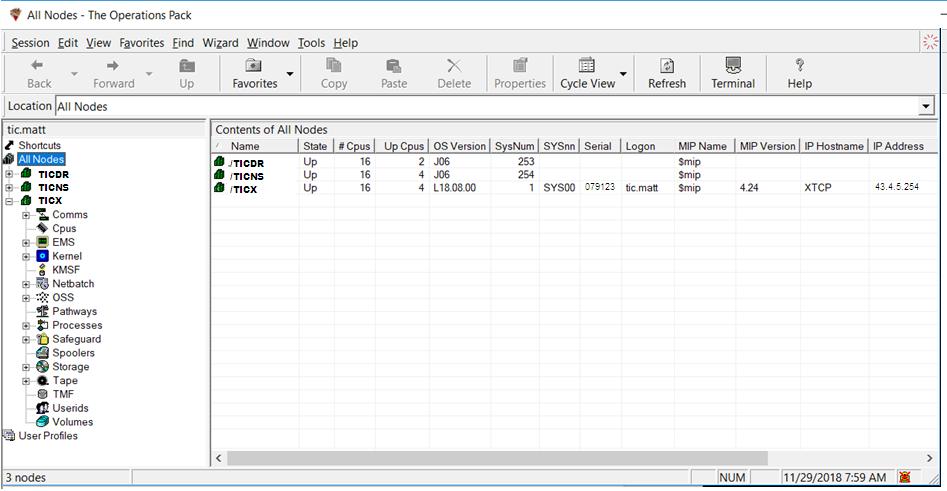Click the Refresh toolbar icon

tap(666, 66)
